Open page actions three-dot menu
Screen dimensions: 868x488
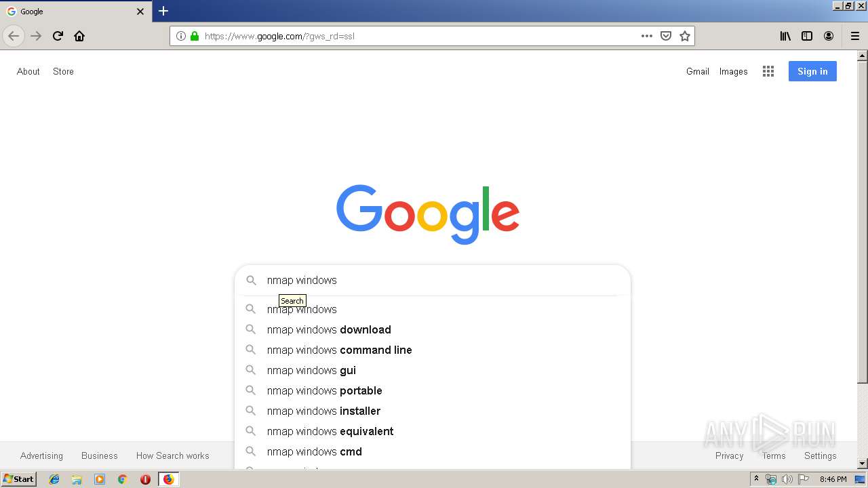(x=647, y=36)
